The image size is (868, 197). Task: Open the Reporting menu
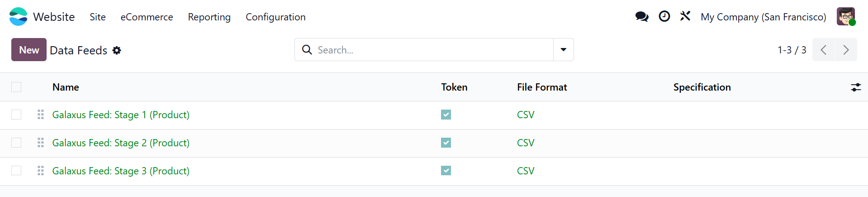[209, 17]
